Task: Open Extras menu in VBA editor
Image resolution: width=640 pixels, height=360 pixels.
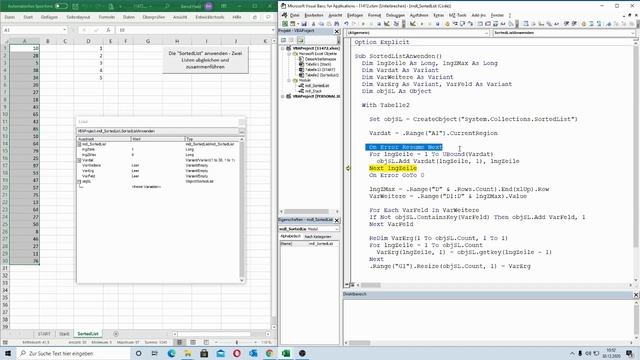Action: click(439, 15)
